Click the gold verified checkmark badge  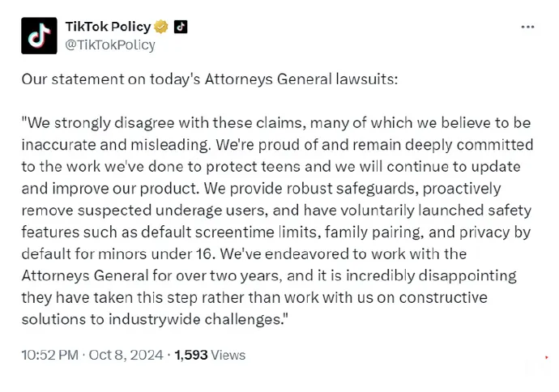coord(160,27)
